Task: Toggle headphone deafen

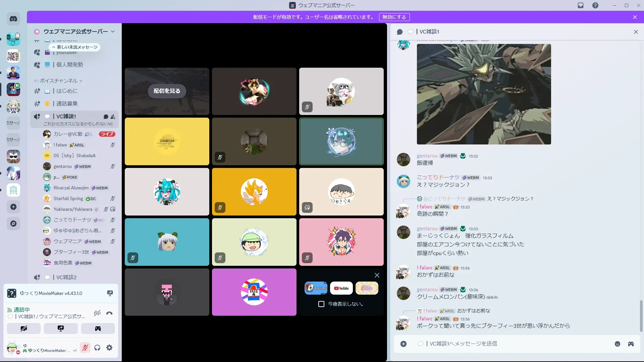Action: point(97,348)
